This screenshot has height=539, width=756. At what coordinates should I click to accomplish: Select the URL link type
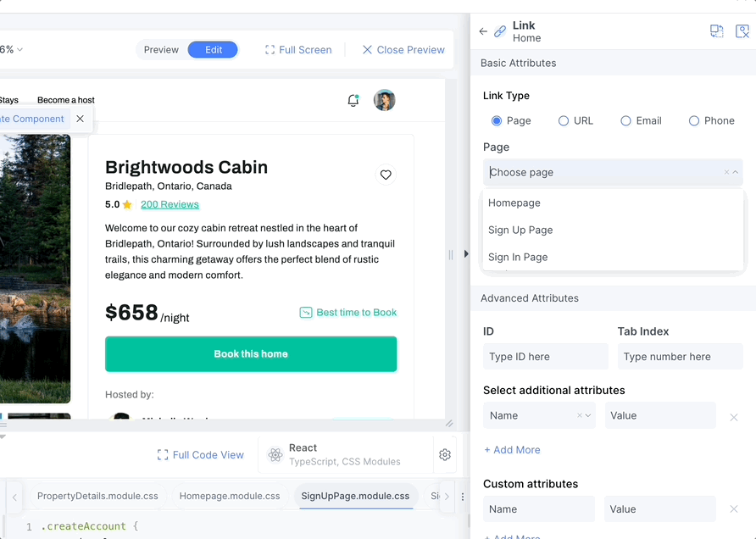pyautogui.click(x=575, y=120)
